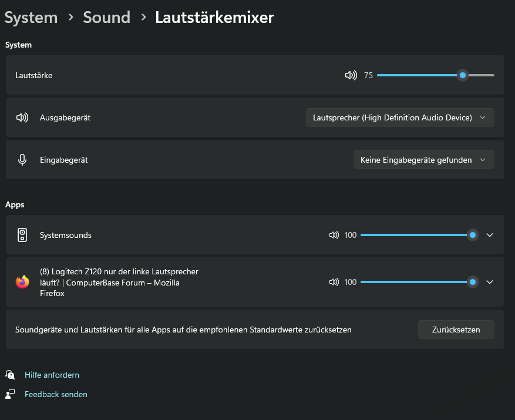
Task: Click the Firefox app icon
Action: [x=22, y=282]
